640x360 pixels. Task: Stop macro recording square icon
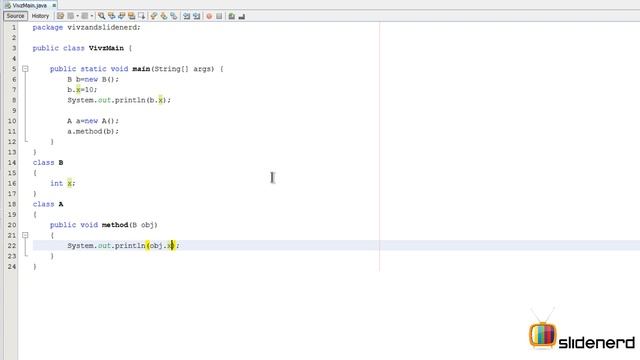(219, 16)
